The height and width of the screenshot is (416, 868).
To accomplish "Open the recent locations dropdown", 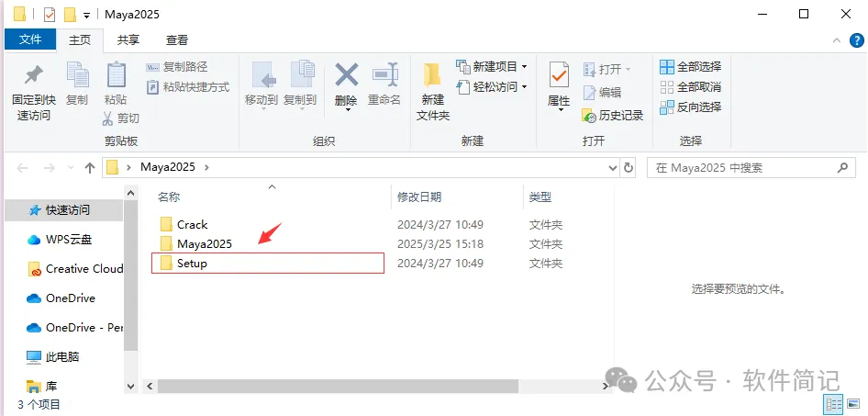I will 71,167.
